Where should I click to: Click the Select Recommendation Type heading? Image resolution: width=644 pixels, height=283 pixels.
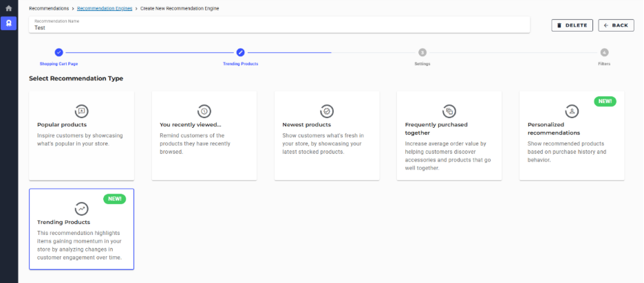(x=76, y=78)
